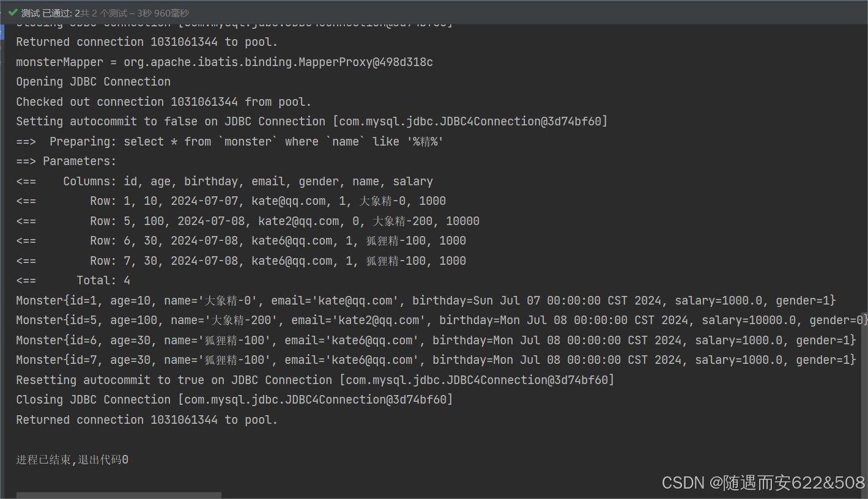Image resolution: width=868 pixels, height=499 pixels.
Task: Click the green tests-passed checkmark icon
Action: (x=13, y=12)
